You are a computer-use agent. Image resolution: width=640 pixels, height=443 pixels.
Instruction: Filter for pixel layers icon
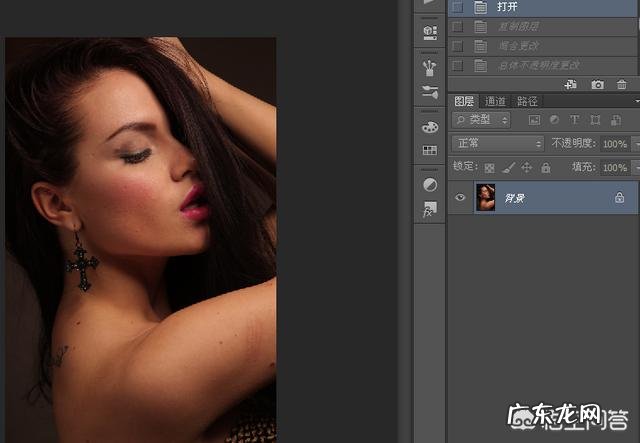[x=534, y=120]
